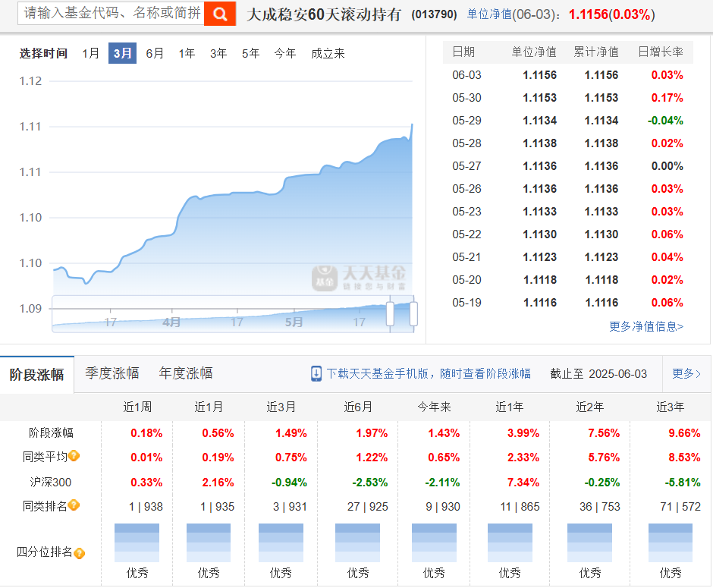Click the 下载天天基金手机版 link

point(429,374)
